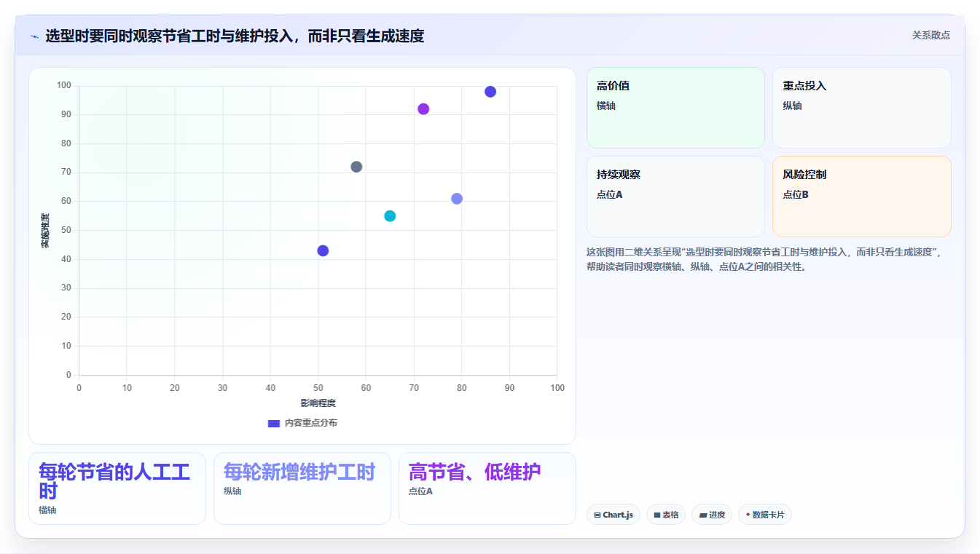Click the 表格 chip square icon
The height and width of the screenshot is (554, 980).
coord(657,515)
